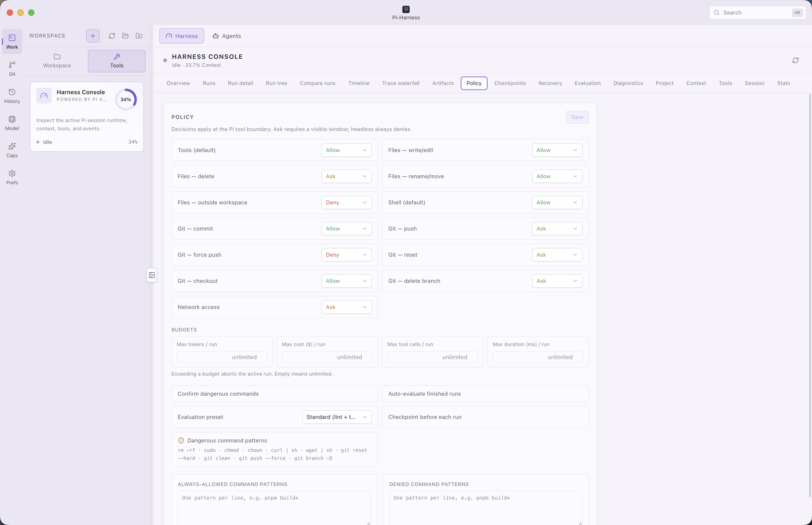The image size is (812, 525).
Task: Open the Shell (default) permission dropdown
Action: coord(557,202)
